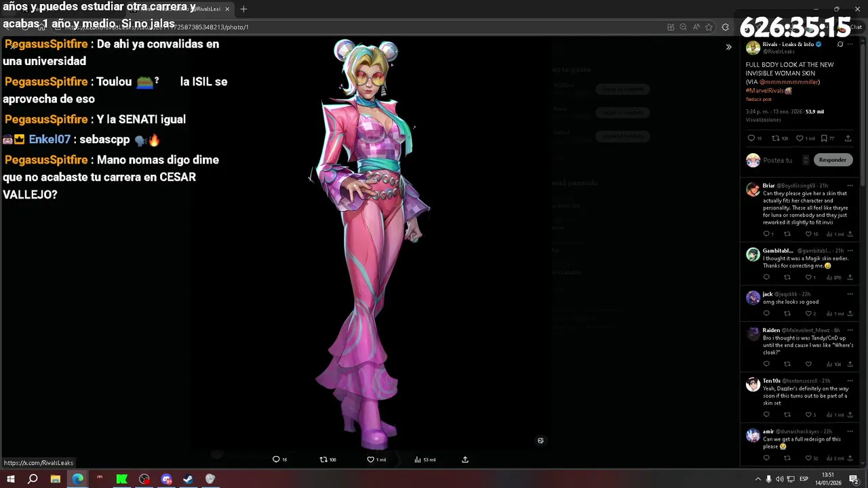868x488 pixels.
Task: Open view analytics below the photo
Action: pyautogui.click(x=418, y=460)
